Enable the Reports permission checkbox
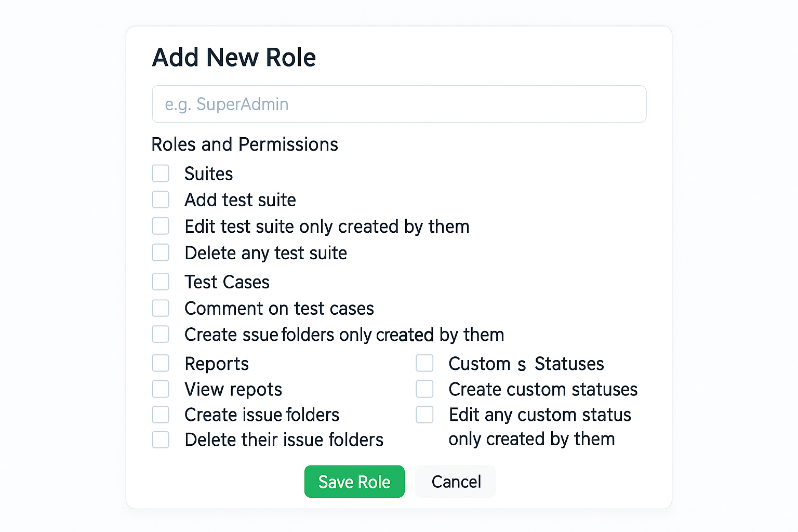 click(161, 363)
